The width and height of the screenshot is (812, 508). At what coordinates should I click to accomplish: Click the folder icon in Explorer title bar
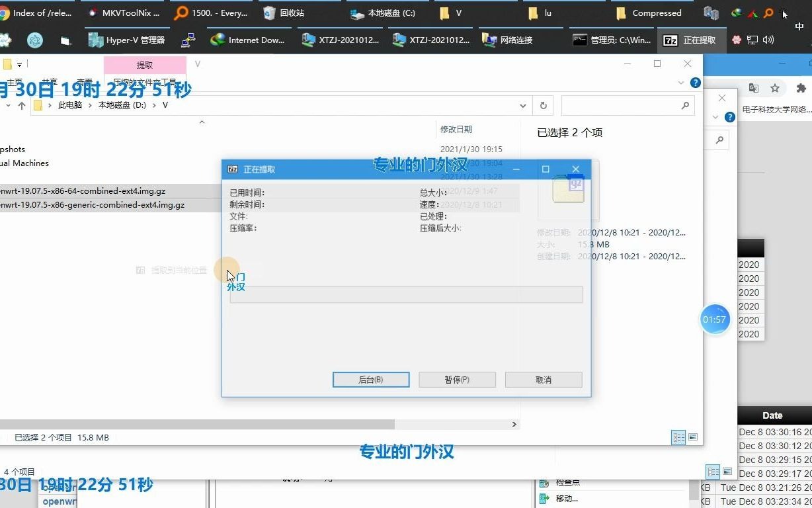[7, 64]
